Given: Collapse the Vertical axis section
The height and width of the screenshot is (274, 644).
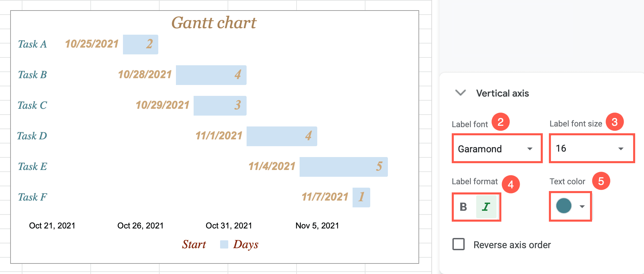Looking at the screenshot, I should (x=461, y=93).
